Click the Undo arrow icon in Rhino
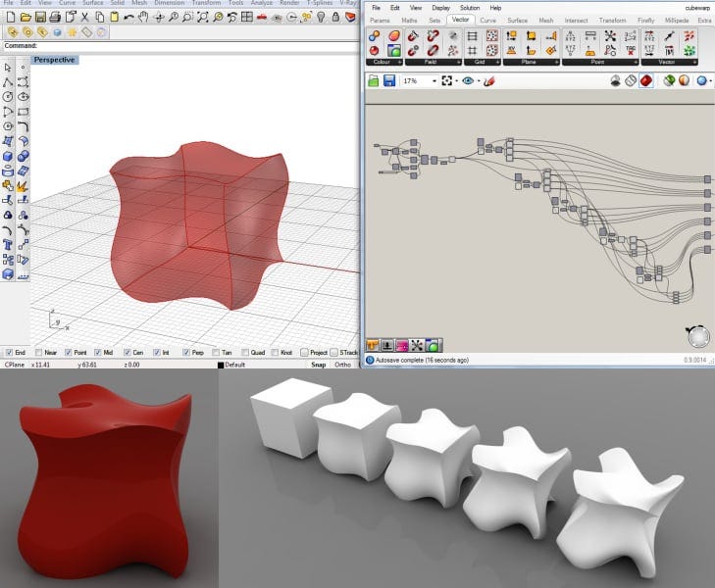The image size is (715, 588). click(129, 18)
